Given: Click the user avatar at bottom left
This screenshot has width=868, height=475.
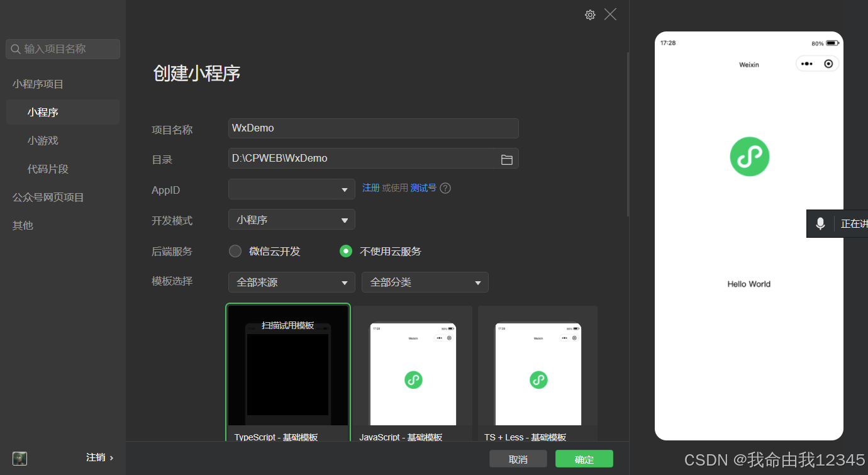Looking at the screenshot, I should pos(19,458).
